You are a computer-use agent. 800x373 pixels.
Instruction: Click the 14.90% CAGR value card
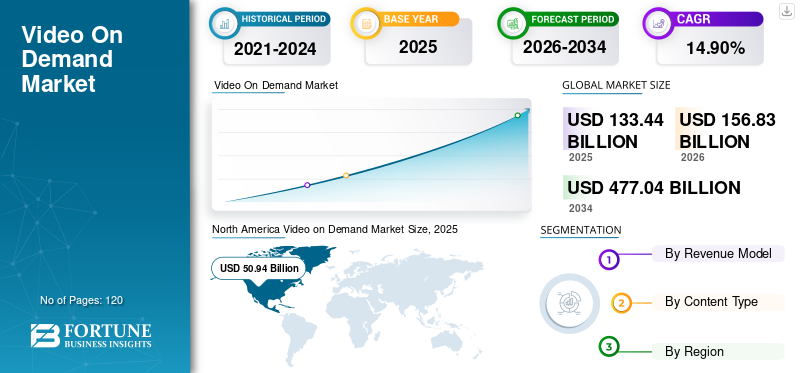pyautogui.click(x=710, y=47)
